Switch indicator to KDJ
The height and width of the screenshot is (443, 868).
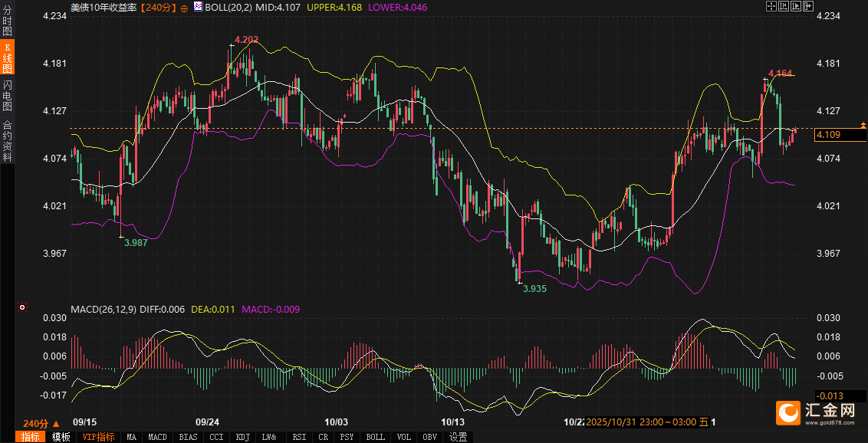click(242, 437)
